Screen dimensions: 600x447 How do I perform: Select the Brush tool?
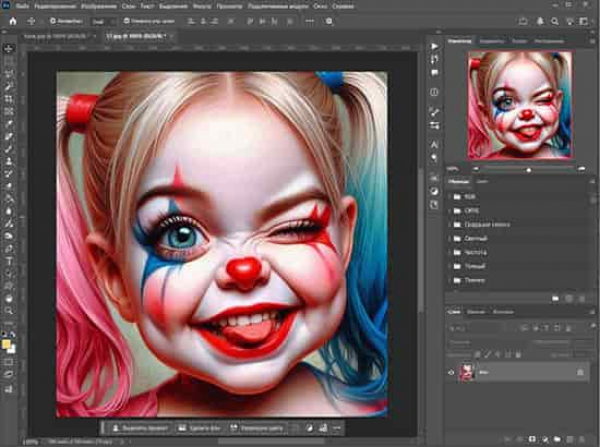9,149
